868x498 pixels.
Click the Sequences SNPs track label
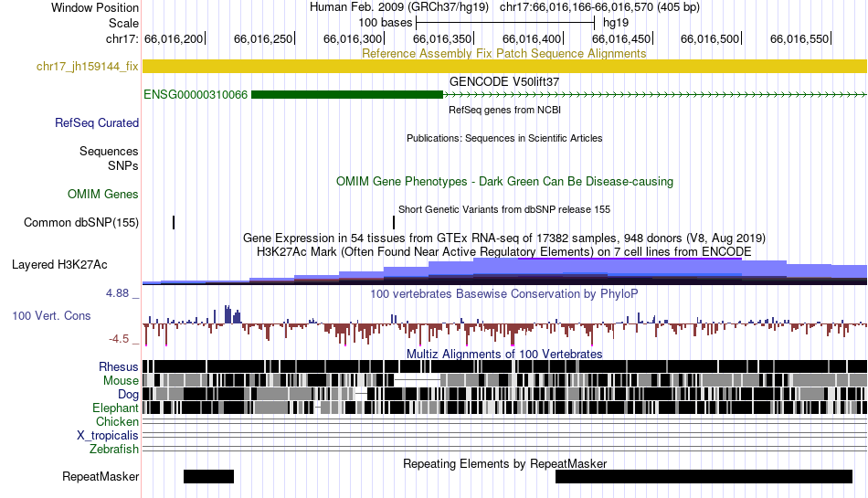(109, 158)
